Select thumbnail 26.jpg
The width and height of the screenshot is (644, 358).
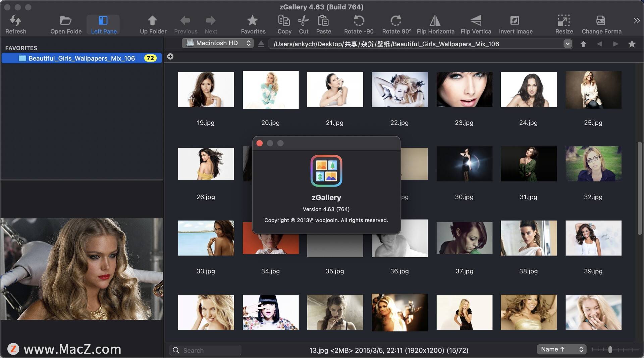pos(206,164)
